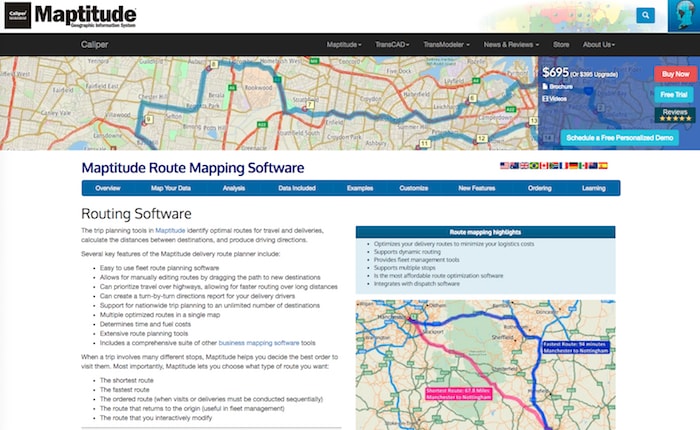This screenshot has height=430, width=700.
Task: Click the Route mapping highlights header
Action: pos(485,232)
